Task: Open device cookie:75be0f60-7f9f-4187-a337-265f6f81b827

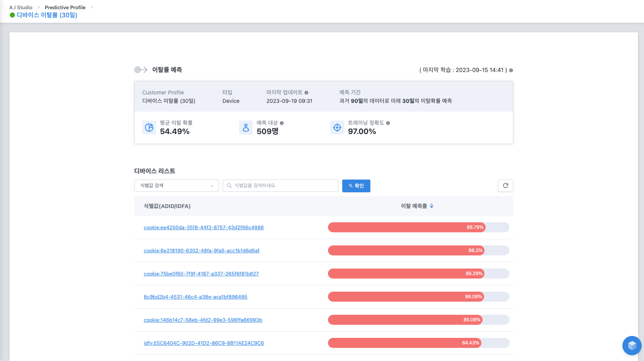Action: coord(201,274)
